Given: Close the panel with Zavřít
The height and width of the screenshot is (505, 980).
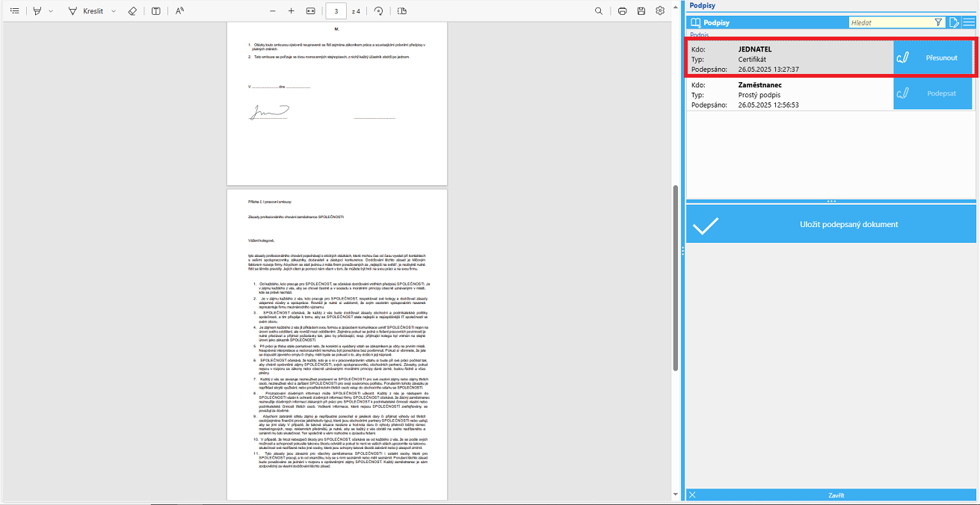Looking at the screenshot, I should (831, 495).
